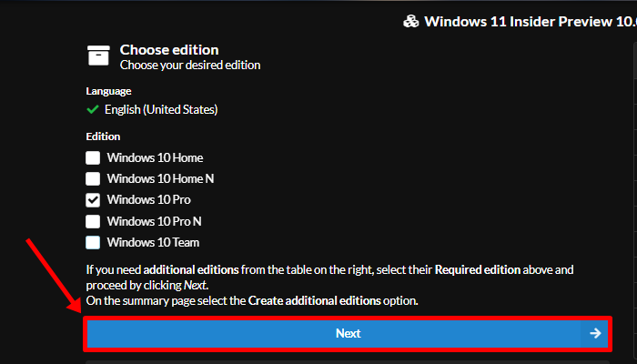Click the English (United States) language text
The width and height of the screenshot is (637, 364).
(x=161, y=109)
